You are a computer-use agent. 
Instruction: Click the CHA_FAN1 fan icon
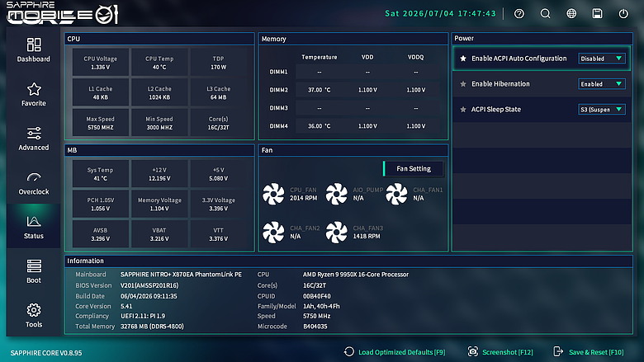pyautogui.click(x=396, y=194)
